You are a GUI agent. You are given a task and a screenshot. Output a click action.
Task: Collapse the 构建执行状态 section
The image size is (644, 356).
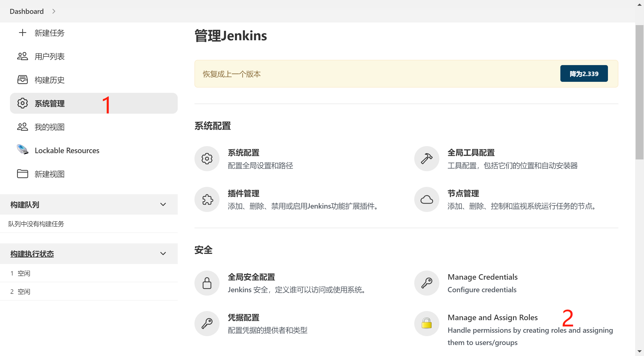[x=163, y=253]
